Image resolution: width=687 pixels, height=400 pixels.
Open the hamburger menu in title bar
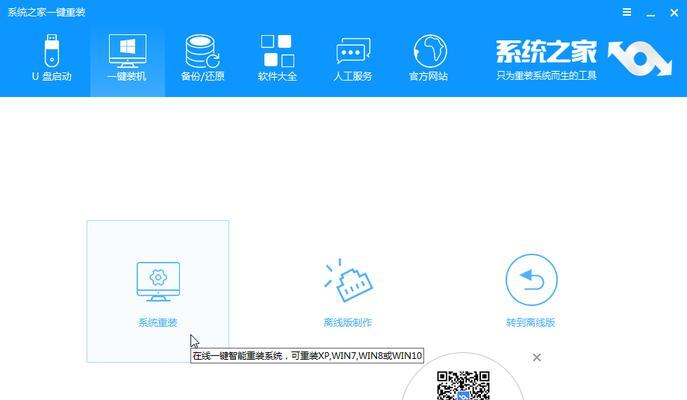point(627,12)
